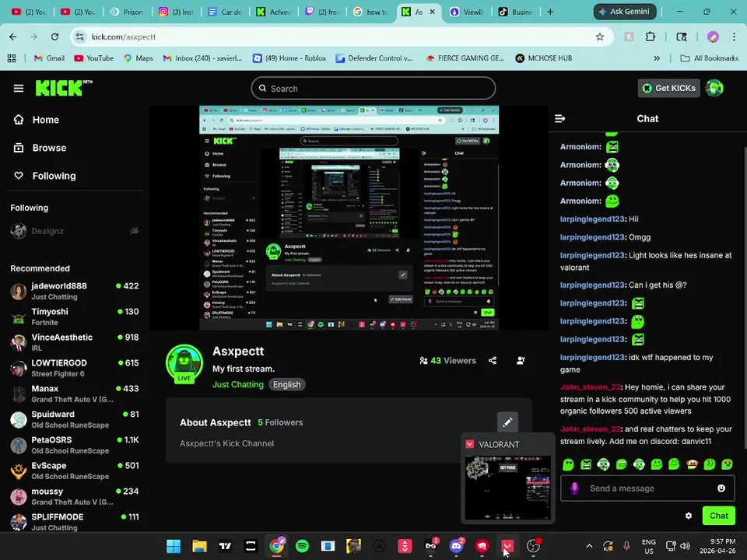Open Timyoshi Fortnite channel
Viewport: 747px width, 560px height.
(x=74, y=317)
